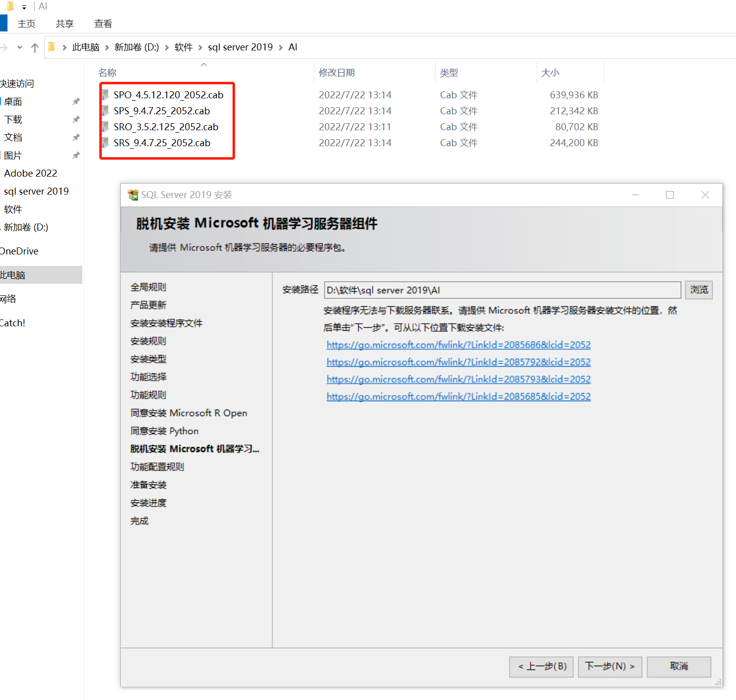This screenshot has width=736, height=700.
Task: Open the recent locations dropdown arrow
Action: coord(19,47)
